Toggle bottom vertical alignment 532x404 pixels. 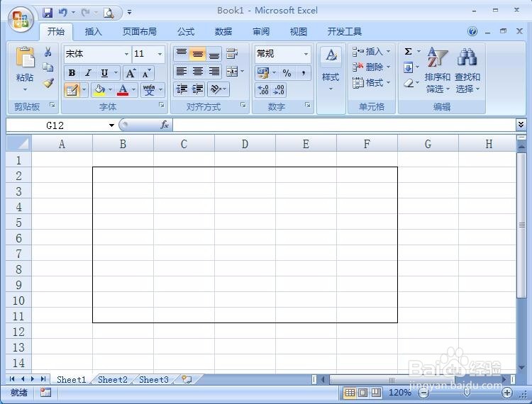(214, 54)
